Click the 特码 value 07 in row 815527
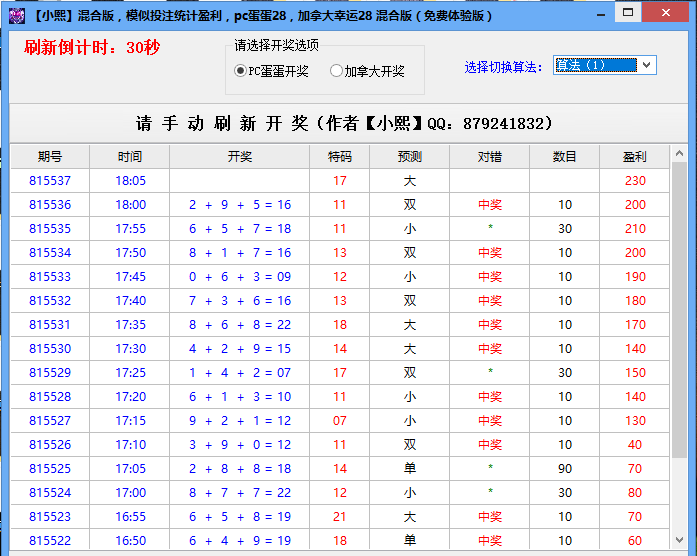The height and width of the screenshot is (556, 697). [340, 421]
